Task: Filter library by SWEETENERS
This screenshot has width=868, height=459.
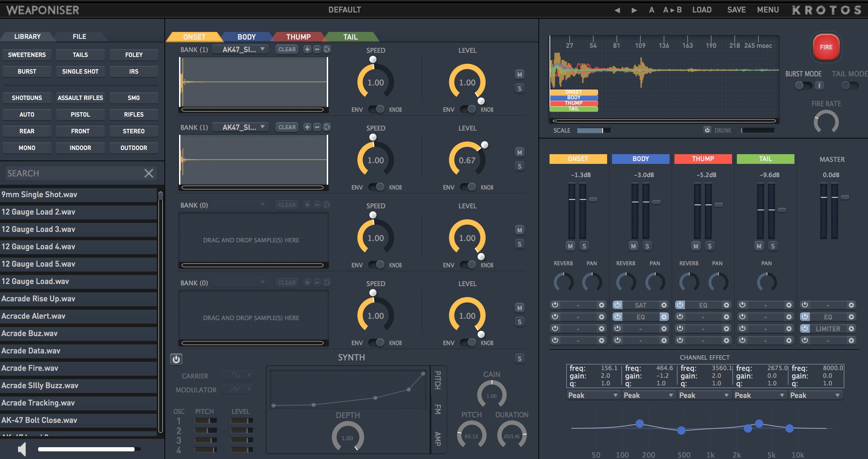Action: click(27, 55)
